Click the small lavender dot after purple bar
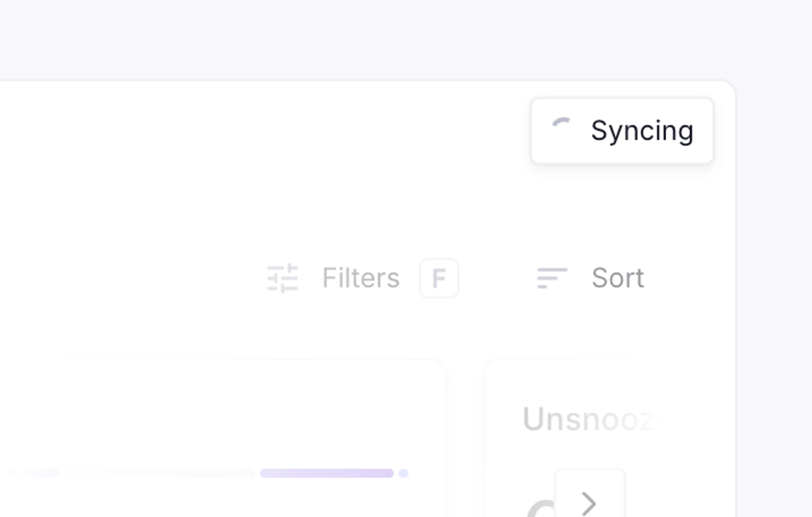 tap(403, 473)
